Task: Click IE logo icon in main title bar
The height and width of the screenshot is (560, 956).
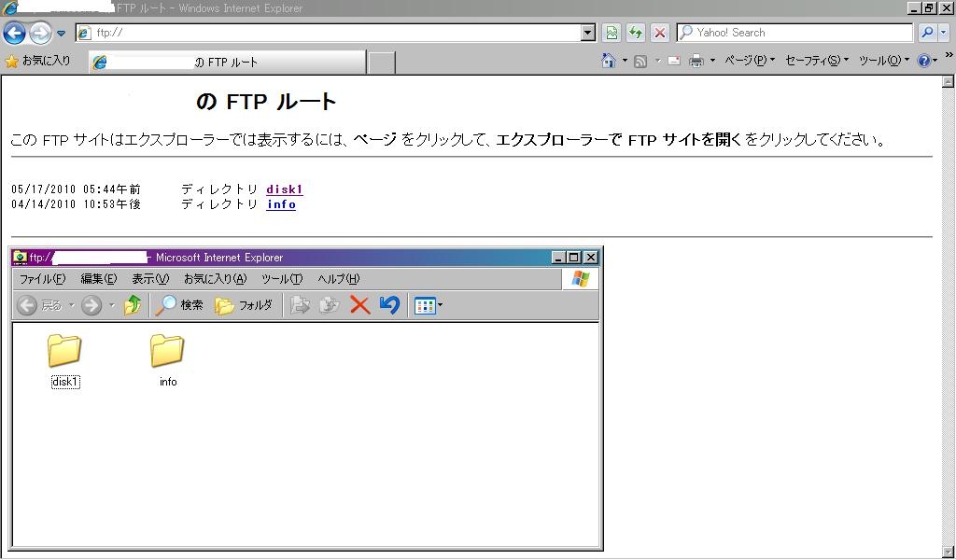Action: point(9,8)
